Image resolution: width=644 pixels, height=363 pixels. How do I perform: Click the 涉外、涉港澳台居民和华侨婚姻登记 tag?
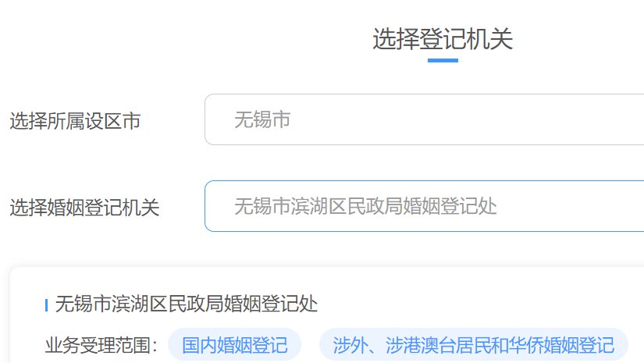click(x=473, y=344)
